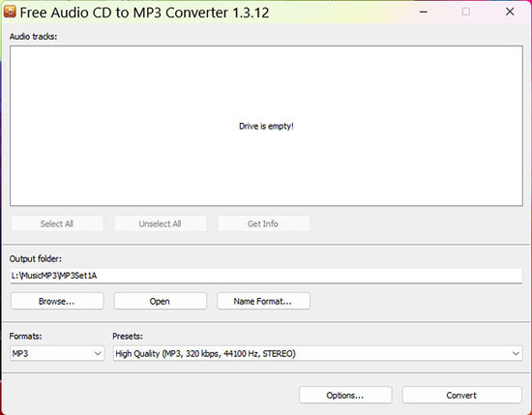Click the Unselect All button

coord(161,223)
